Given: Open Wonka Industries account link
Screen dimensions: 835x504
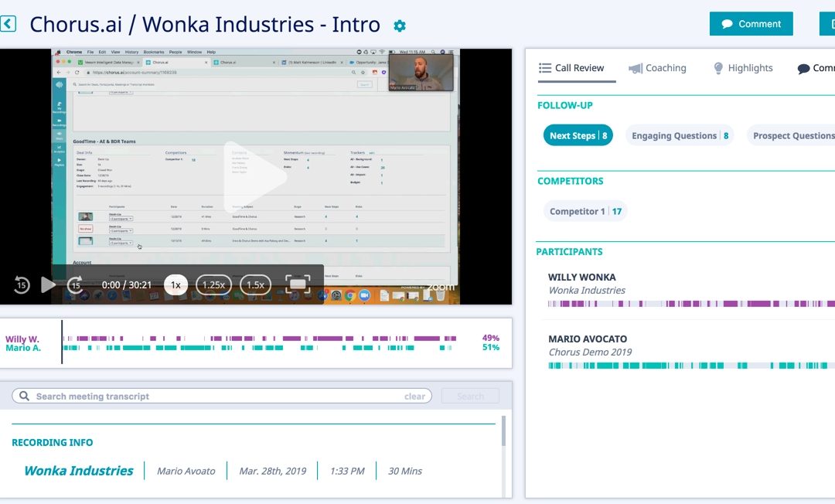Looking at the screenshot, I should tap(79, 471).
